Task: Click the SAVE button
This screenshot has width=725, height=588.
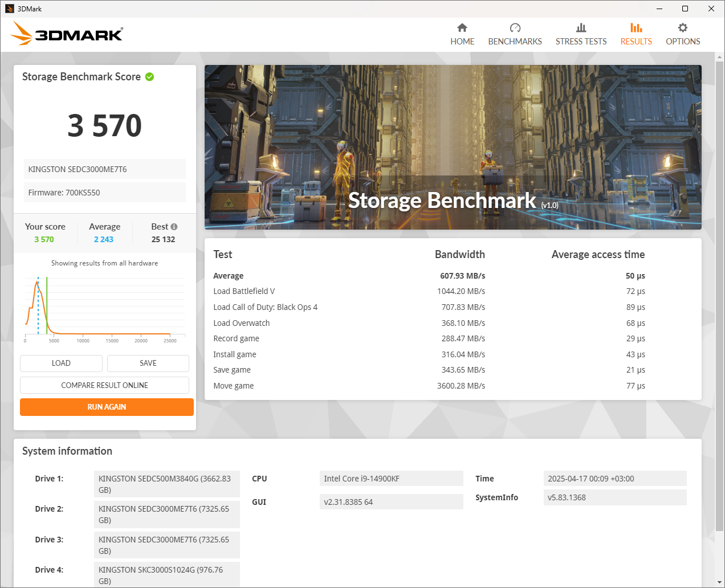Action: (x=148, y=364)
